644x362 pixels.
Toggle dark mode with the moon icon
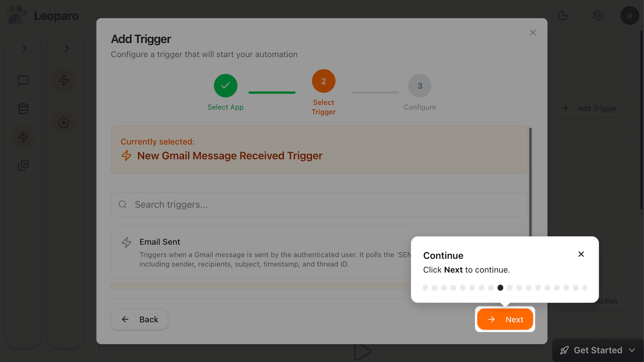(x=563, y=15)
